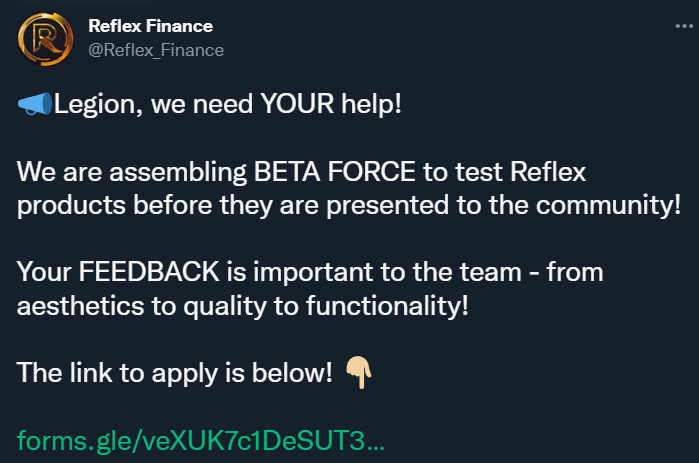Open the forms.gle application link
Screen dimensions: 699x463
click(x=201, y=441)
